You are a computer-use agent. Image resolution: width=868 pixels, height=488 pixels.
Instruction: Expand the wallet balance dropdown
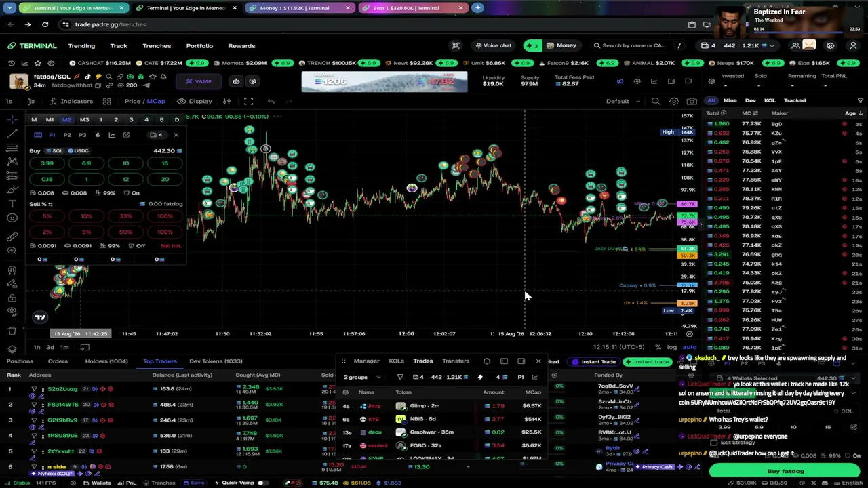772,46
